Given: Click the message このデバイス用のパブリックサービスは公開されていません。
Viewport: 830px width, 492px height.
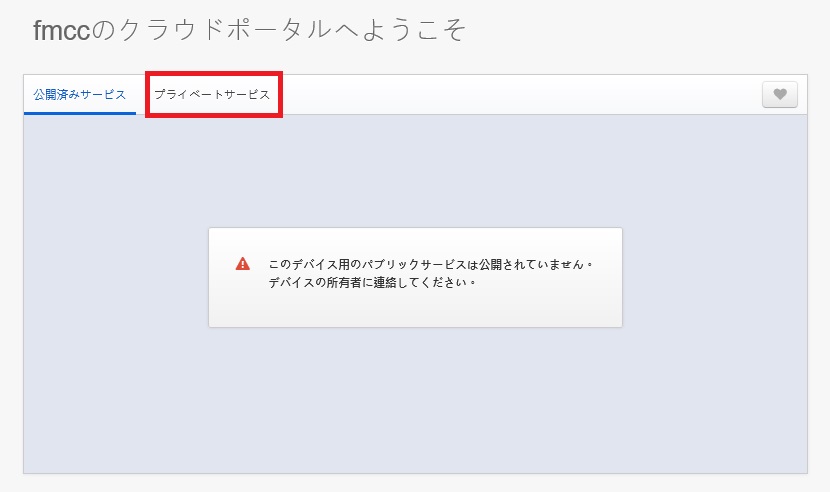Looking at the screenshot, I should click(x=431, y=264).
